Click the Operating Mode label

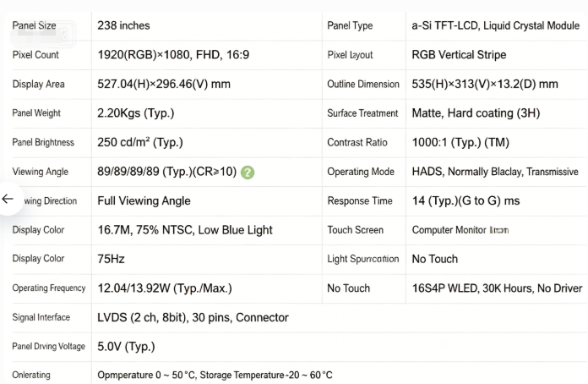click(361, 172)
